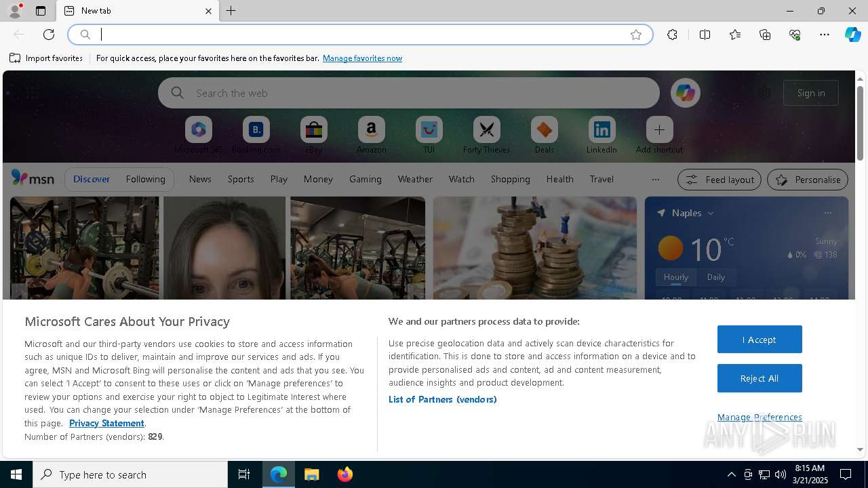Open the News category

[x=200, y=179]
